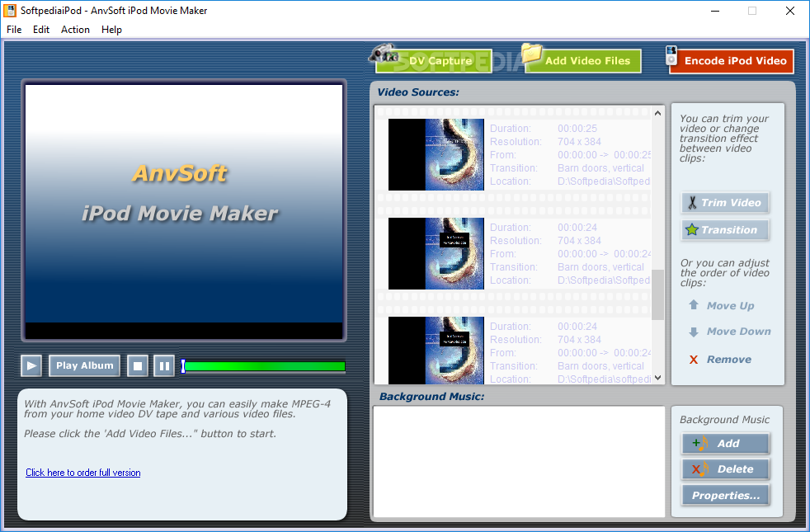This screenshot has height=532, width=810.
Task: Move clip down with Move Down arrow
Action: [x=729, y=332]
